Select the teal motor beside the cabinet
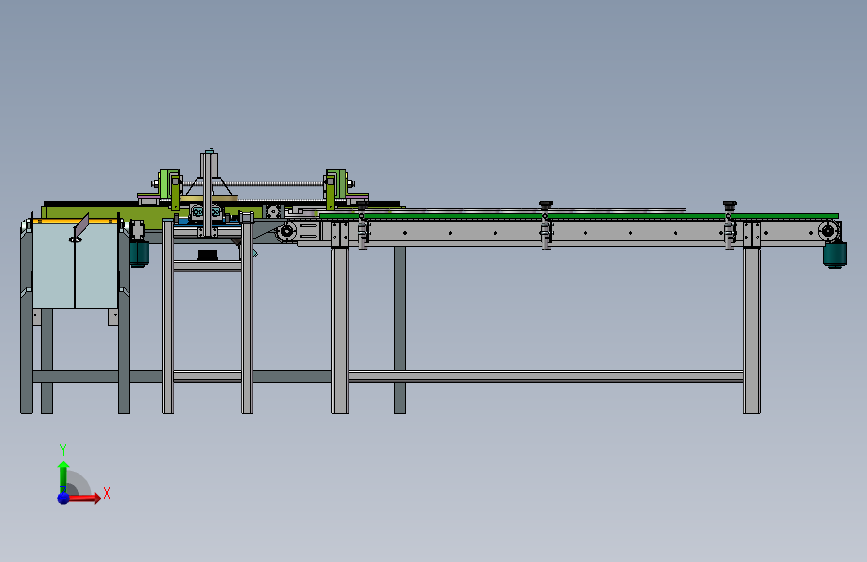Viewport: 867px width, 562px height. click(139, 253)
